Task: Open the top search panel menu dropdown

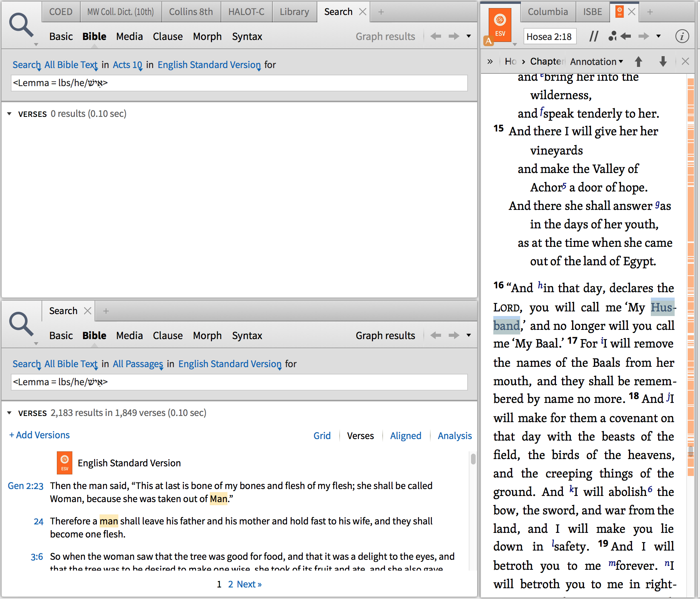Action: 469,36
